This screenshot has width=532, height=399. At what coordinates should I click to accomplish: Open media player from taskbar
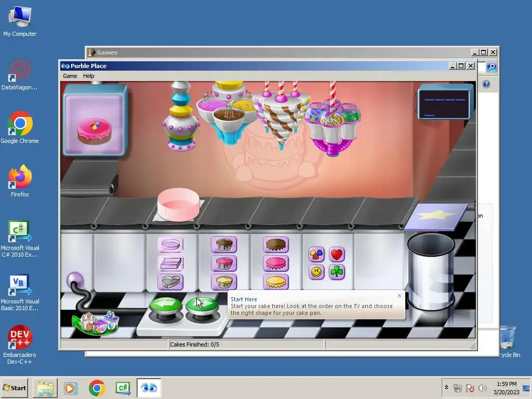pyautogui.click(x=71, y=388)
